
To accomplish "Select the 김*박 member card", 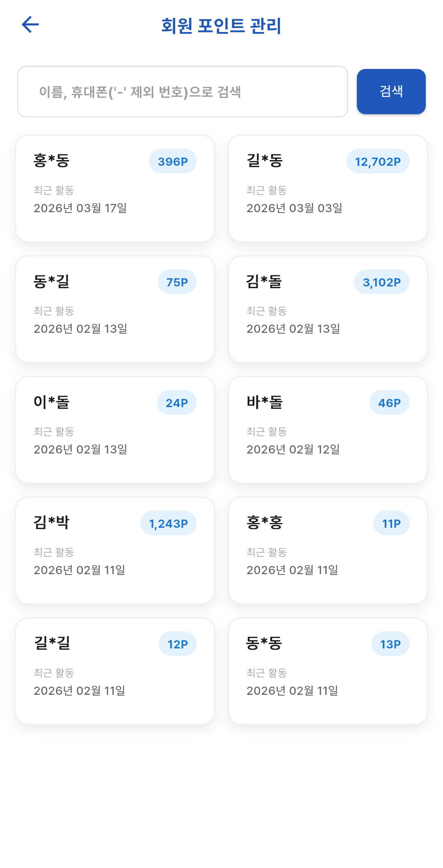I will click(x=115, y=550).
